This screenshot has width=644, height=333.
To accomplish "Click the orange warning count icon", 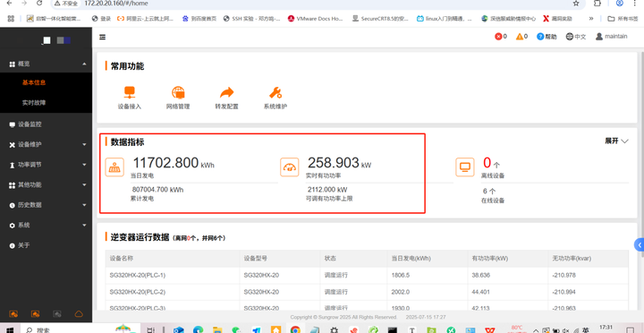I will tap(520, 37).
